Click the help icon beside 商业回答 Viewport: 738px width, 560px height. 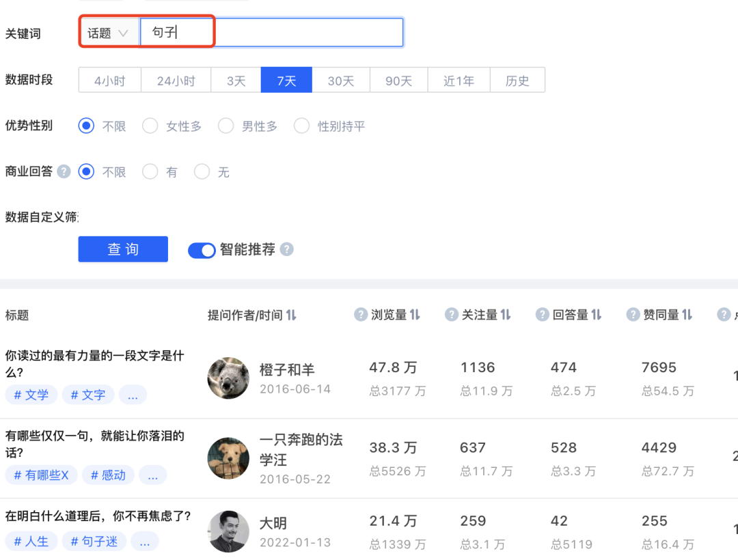[x=64, y=171]
